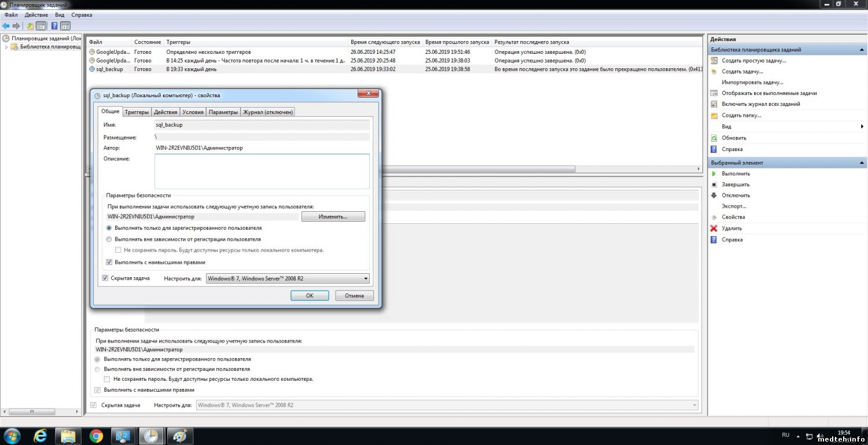Open the Действие menu
The width and height of the screenshot is (868, 445).
36,15
